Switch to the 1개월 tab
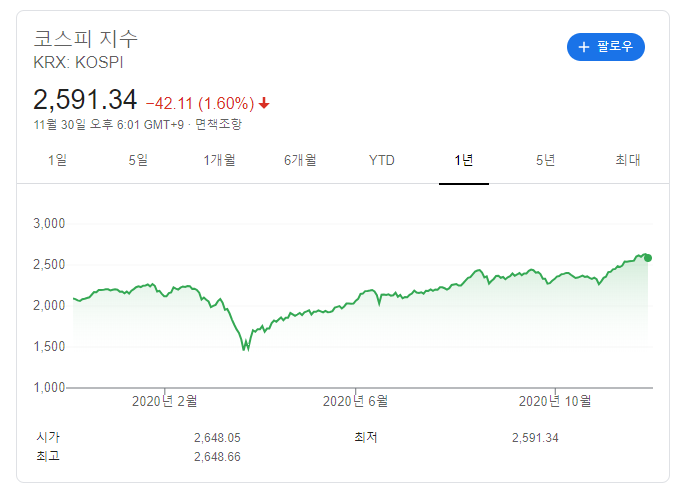685x495 pixels. 219,160
